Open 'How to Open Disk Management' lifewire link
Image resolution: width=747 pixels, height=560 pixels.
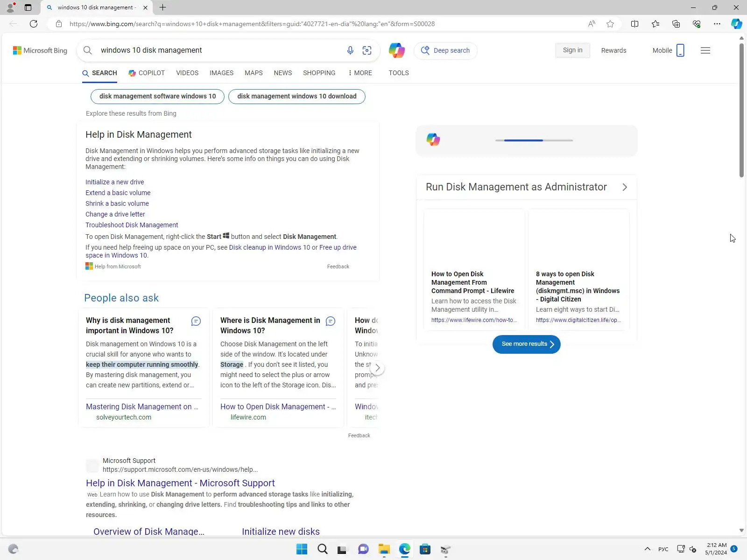coord(278,406)
